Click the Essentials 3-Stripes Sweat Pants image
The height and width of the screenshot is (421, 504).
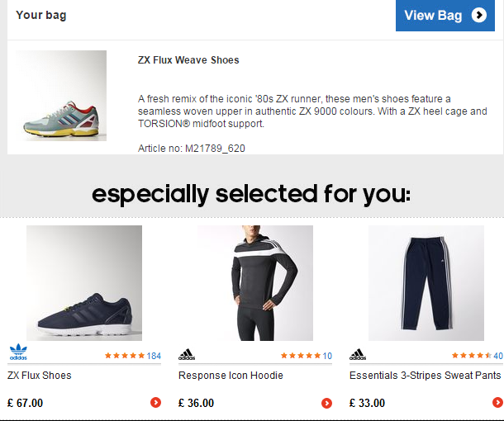(x=426, y=283)
